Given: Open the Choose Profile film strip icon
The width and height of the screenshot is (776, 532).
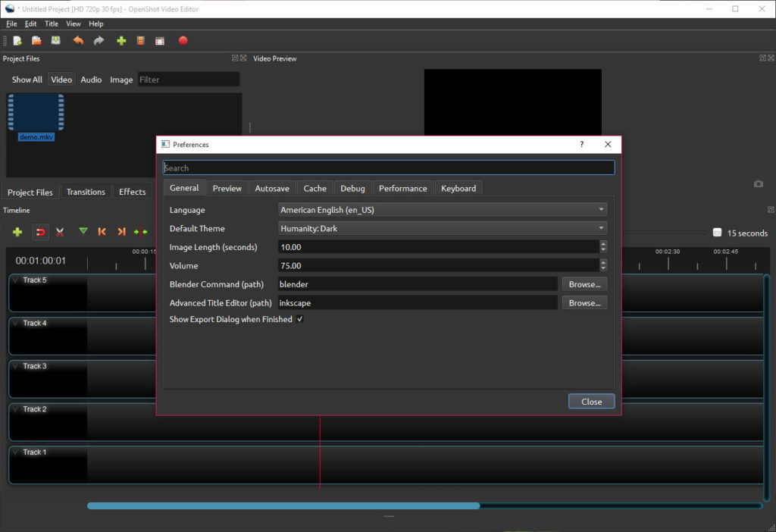Looking at the screenshot, I should [140, 41].
